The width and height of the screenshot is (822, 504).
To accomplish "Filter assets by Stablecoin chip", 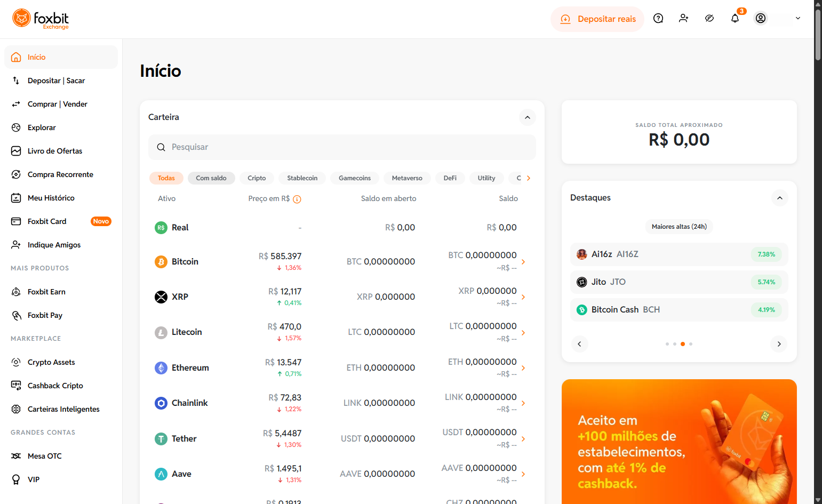I will pyautogui.click(x=302, y=178).
